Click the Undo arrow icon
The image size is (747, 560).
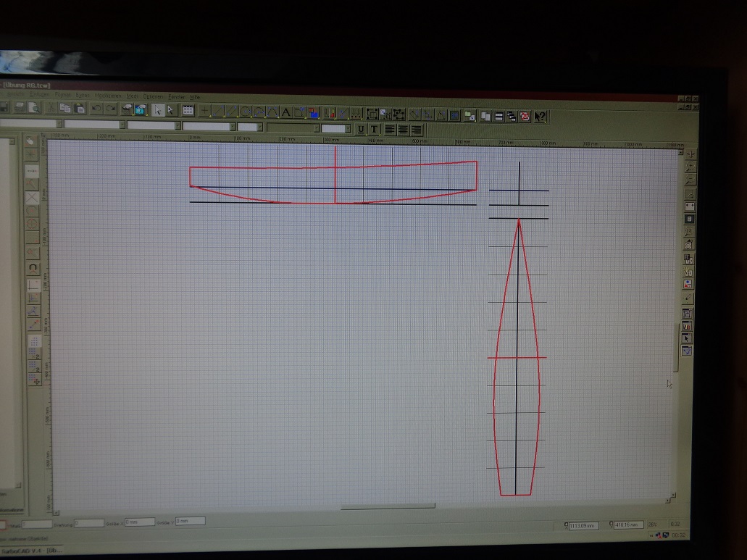(96, 109)
